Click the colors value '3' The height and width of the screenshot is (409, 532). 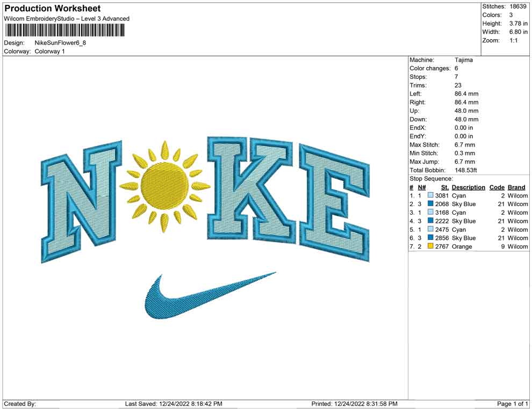511,15
